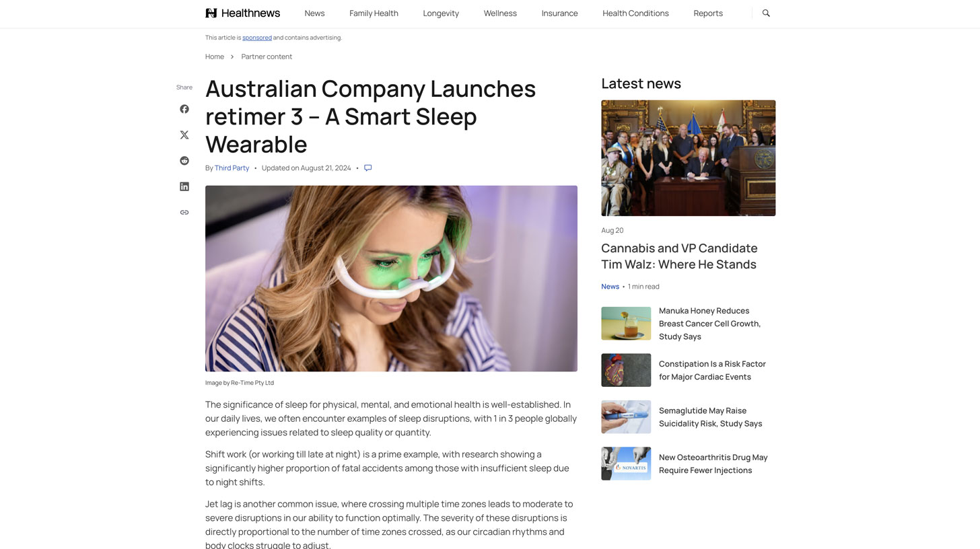Click the article headline about retimer 3

click(370, 116)
